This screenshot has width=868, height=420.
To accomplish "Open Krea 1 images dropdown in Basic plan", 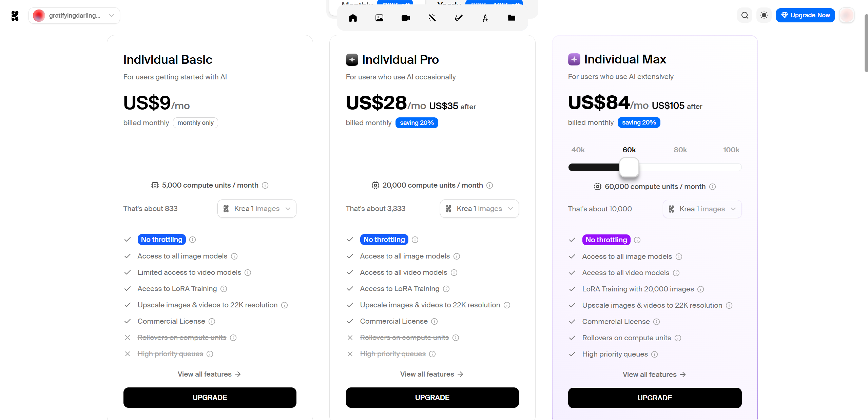I will click(x=257, y=209).
